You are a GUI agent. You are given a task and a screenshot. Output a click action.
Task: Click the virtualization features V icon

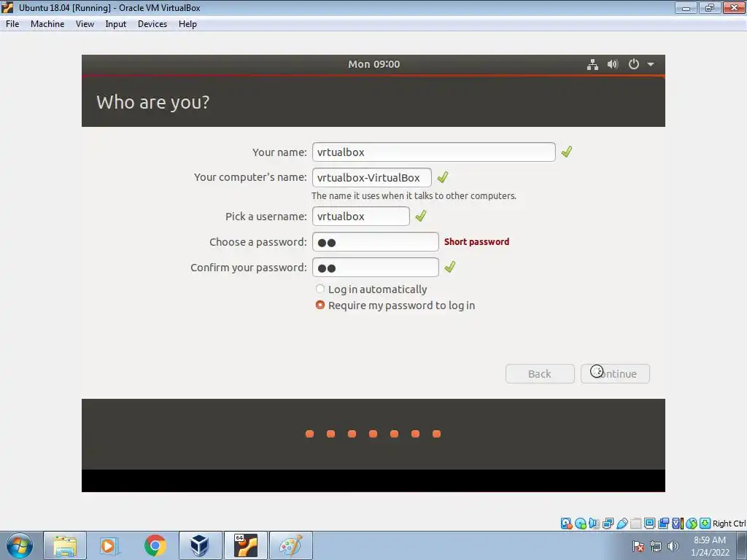point(677,524)
